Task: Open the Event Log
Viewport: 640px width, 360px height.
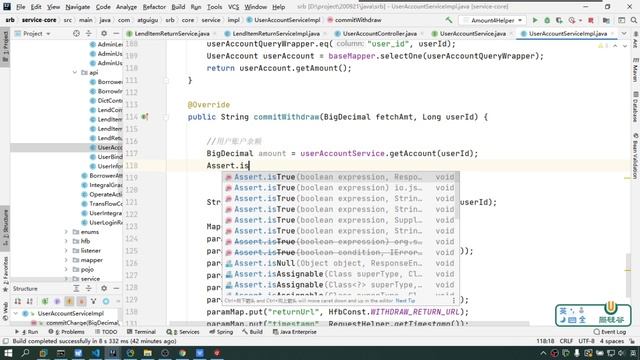Action: coord(609,332)
